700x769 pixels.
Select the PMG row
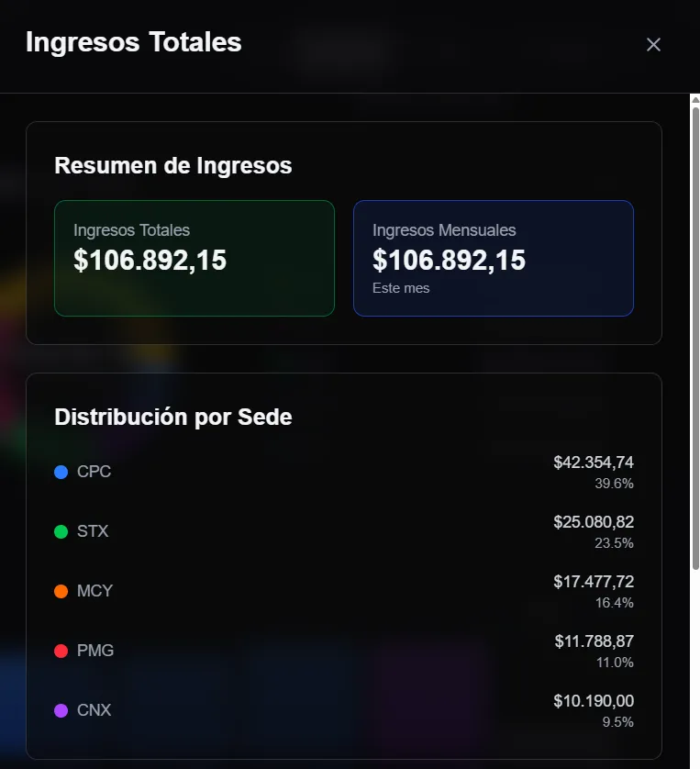[x=344, y=651]
